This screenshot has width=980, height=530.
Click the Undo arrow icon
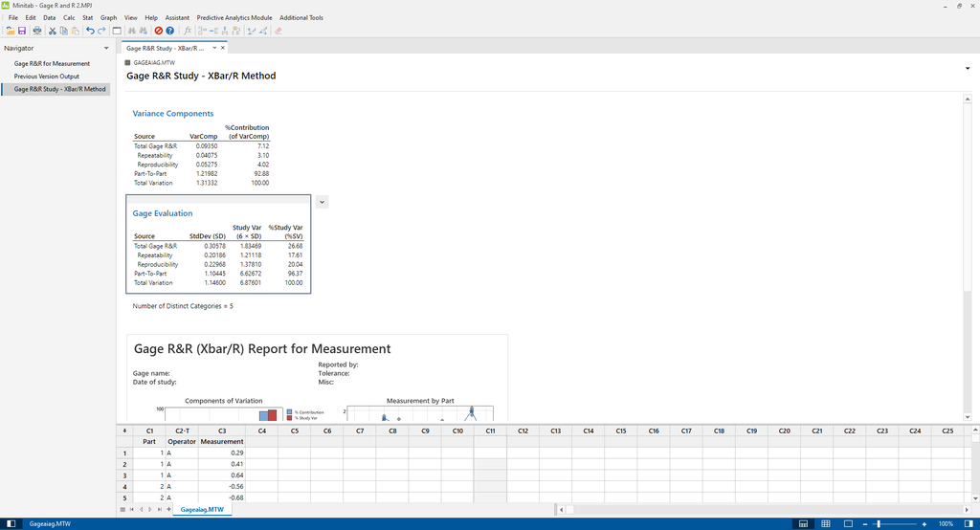point(90,31)
